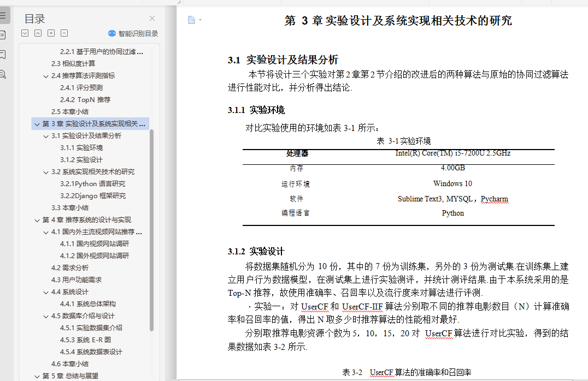Close the 目录 navigation pane
The width and height of the screenshot is (588, 381).
click(152, 19)
